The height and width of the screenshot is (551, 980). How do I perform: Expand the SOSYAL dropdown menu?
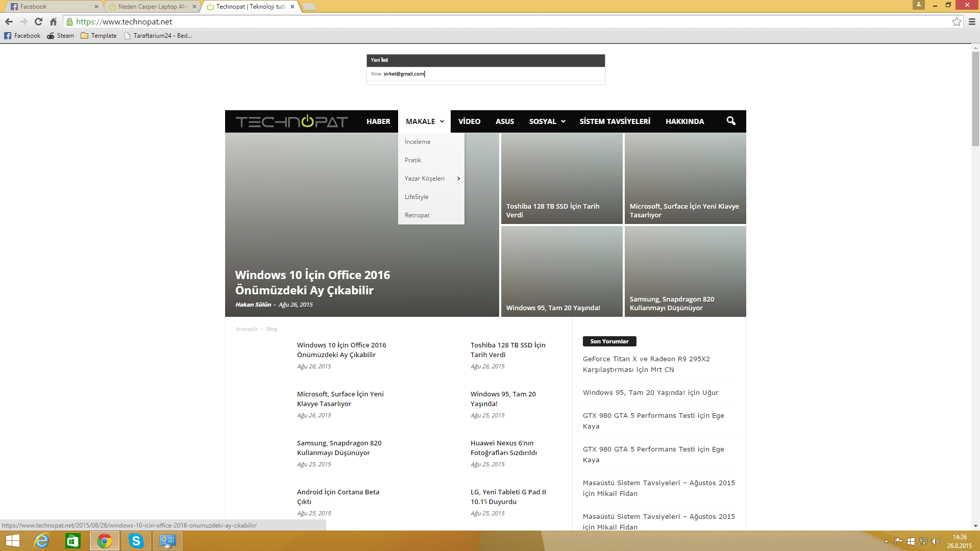(x=547, y=121)
